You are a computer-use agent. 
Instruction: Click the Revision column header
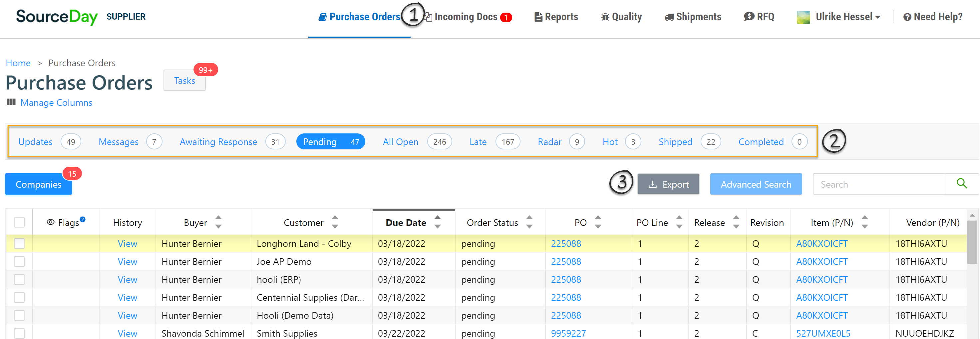(x=767, y=222)
